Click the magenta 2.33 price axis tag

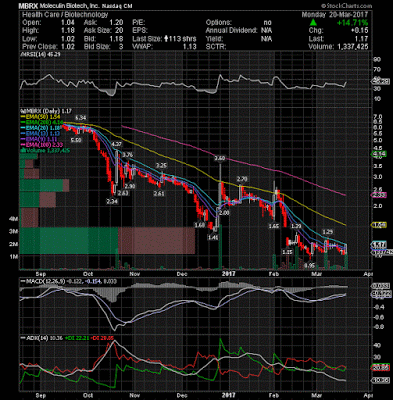point(379,195)
